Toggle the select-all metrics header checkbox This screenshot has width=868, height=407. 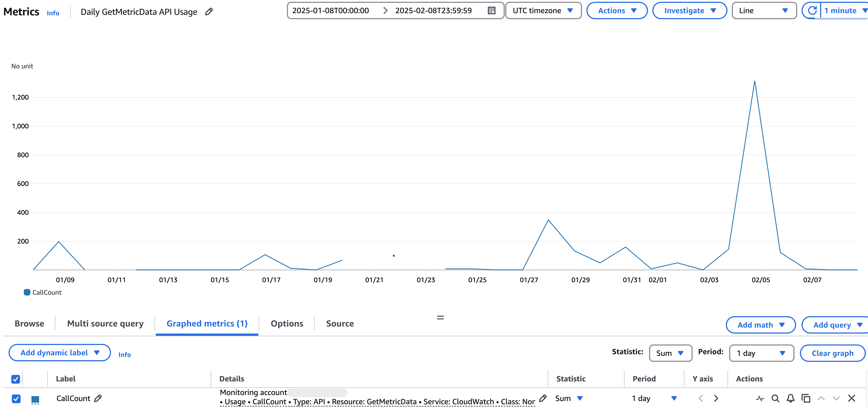click(x=16, y=379)
